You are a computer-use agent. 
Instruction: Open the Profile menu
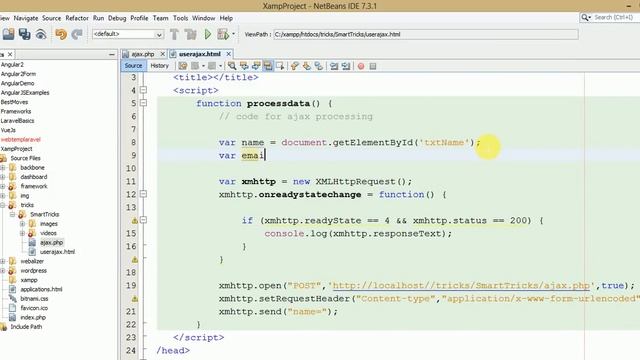[x=139, y=18]
